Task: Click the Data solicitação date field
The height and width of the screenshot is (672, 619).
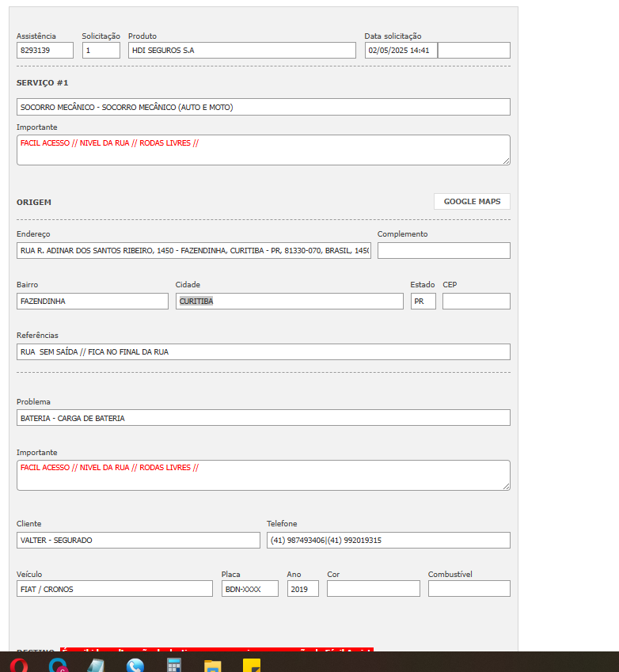Action: point(401,51)
